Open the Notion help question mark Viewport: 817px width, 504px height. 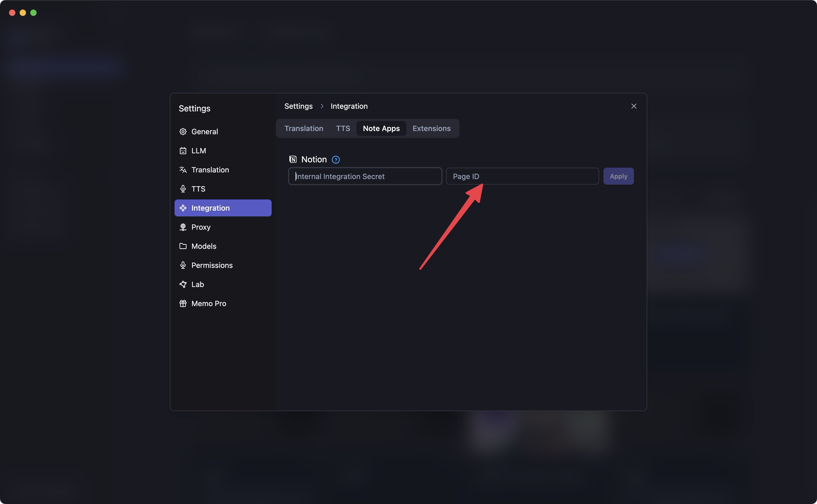coord(336,160)
